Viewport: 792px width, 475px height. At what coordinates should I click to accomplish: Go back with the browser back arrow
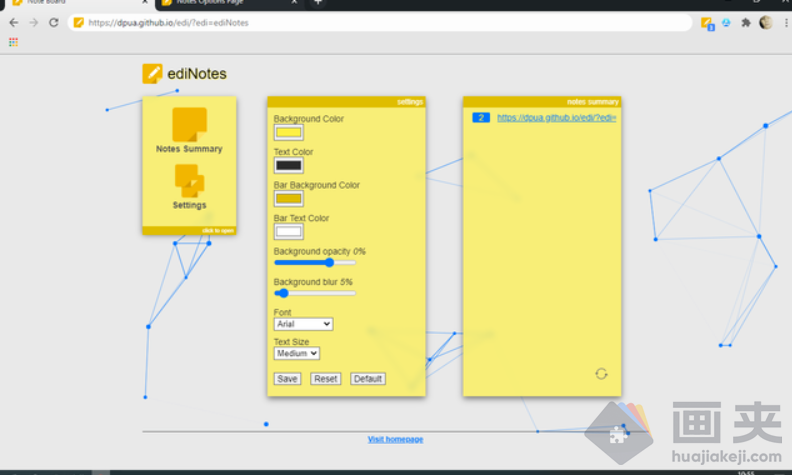[13, 22]
